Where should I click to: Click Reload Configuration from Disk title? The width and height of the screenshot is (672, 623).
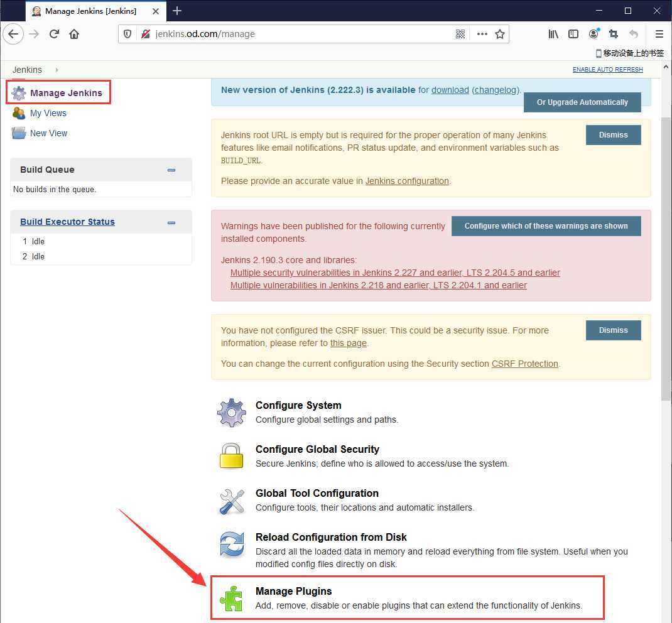331,538
